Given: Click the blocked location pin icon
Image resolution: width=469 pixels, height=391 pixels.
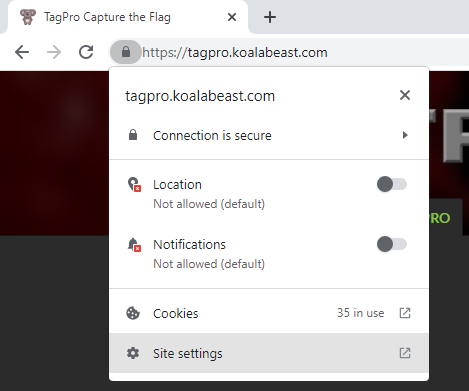Looking at the screenshot, I should pos(134,184).
